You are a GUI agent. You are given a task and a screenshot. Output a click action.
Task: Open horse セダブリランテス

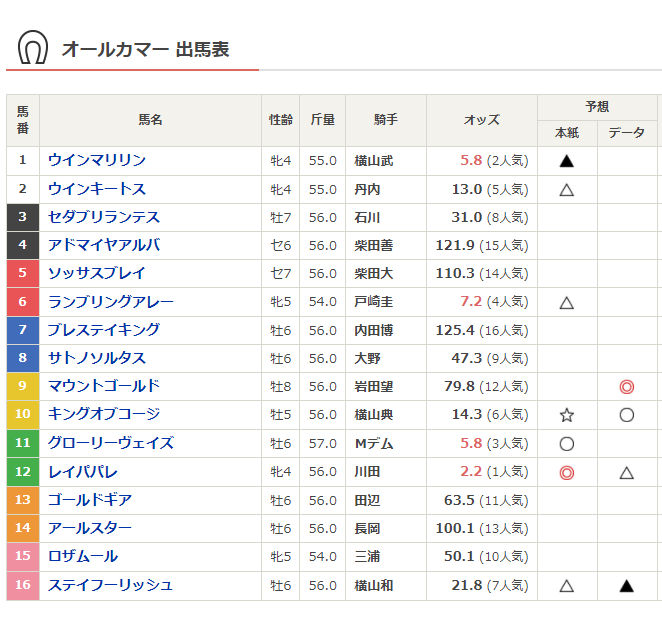click(x=104, y=217)
